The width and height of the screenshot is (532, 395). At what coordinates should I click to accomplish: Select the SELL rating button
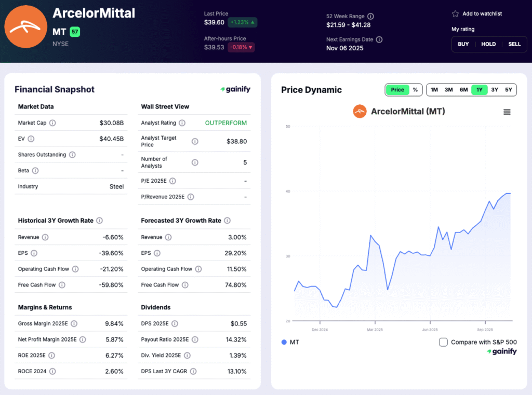pyautogui.click(x=514, y=44)
